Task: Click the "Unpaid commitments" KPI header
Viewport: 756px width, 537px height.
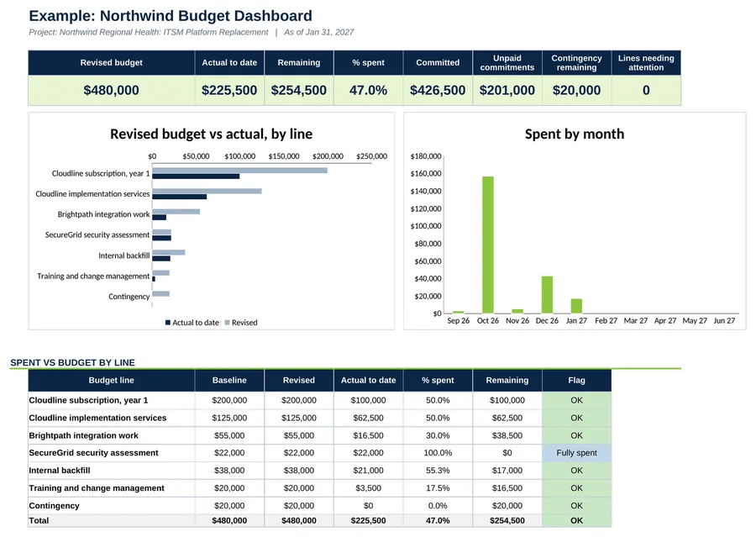Action: [x=507, y=63]
